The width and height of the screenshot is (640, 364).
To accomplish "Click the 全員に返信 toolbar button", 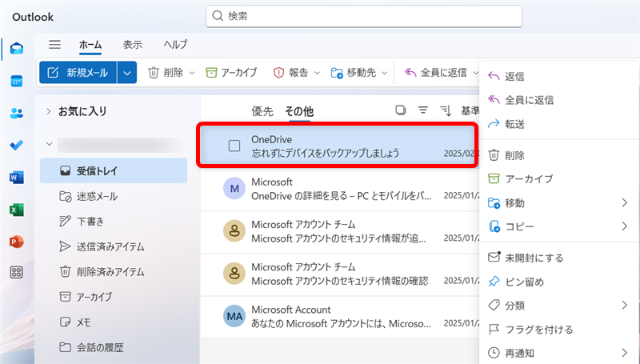I will pyautogui.click(x=435, y=73).
